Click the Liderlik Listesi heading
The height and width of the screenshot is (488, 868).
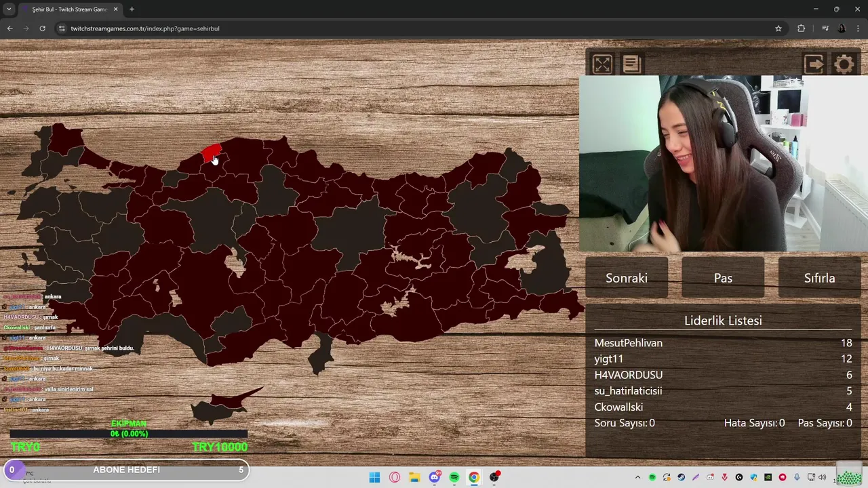click(723, 321)
